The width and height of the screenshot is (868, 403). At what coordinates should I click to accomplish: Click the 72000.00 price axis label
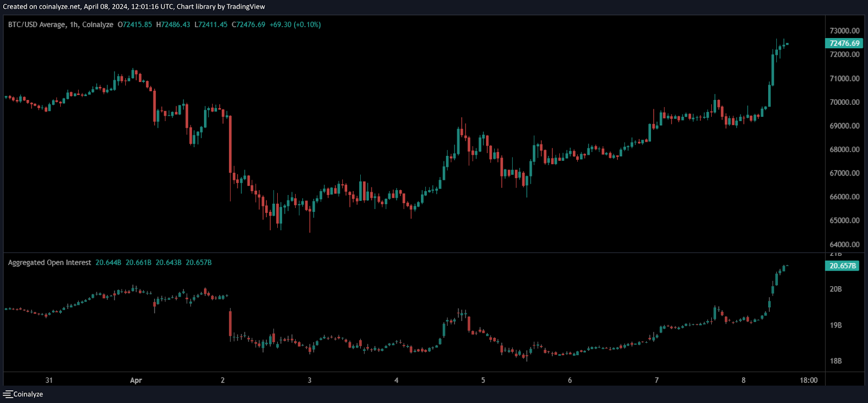(845, 54)
